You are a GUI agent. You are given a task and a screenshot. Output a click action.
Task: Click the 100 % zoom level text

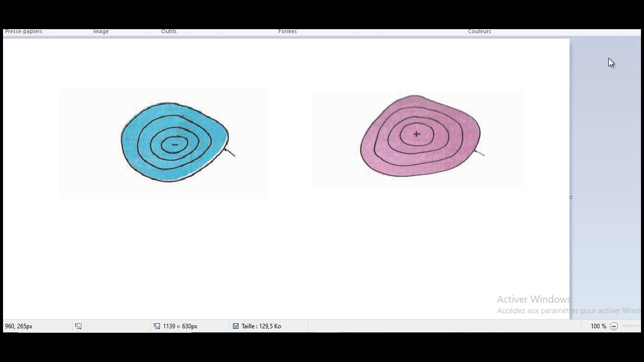point(598,326)
